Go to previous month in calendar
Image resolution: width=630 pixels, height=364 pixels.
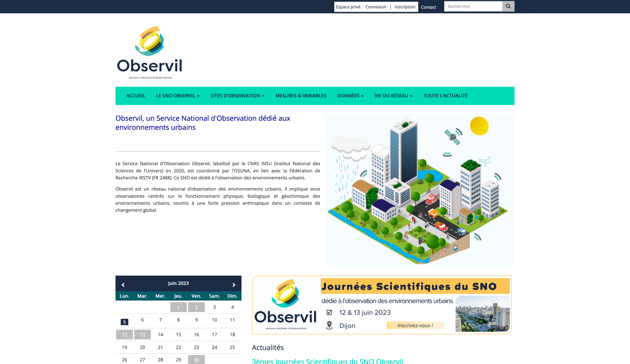click(x=123, y=285)
